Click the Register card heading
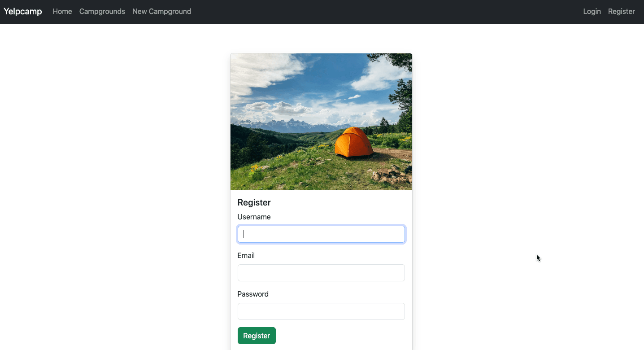Image resolution: width=644 pixels, height=350 pixels. pyautogui.click(x=254, y=203)
